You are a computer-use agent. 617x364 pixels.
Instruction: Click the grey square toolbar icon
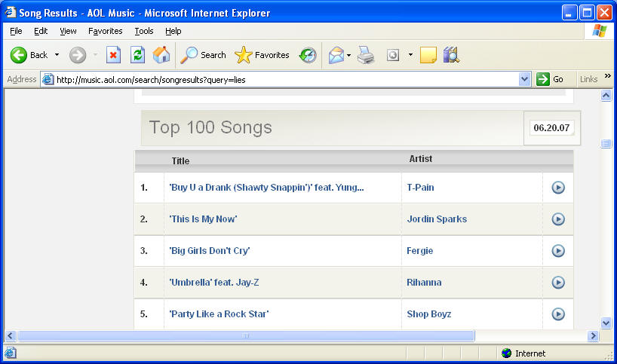pyautogui.click(x=393, y=55)
